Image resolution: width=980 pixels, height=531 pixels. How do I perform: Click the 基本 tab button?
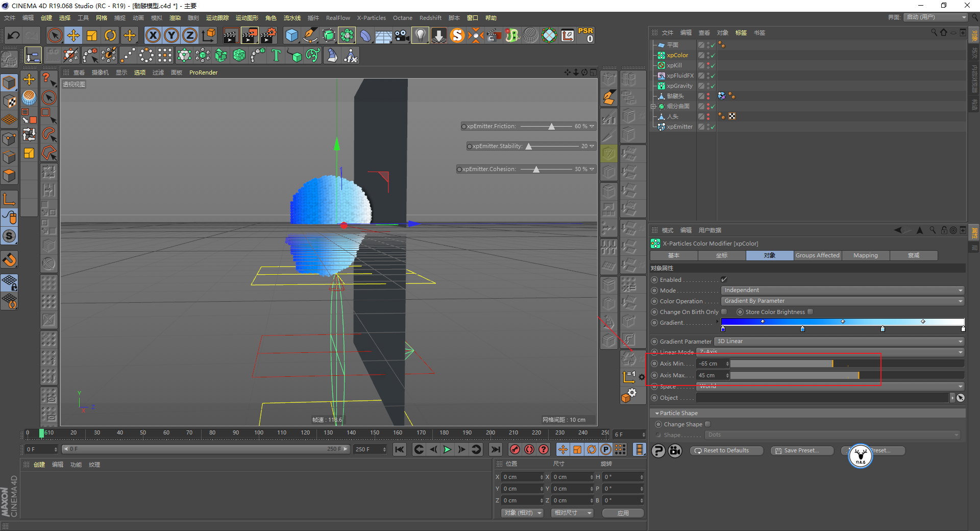(674, 255)
